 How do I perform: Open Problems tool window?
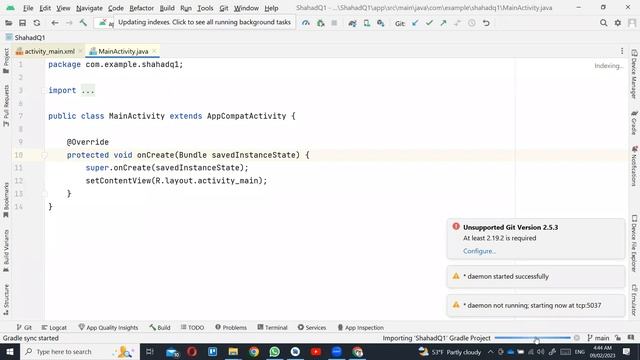[x=231, y=327]
